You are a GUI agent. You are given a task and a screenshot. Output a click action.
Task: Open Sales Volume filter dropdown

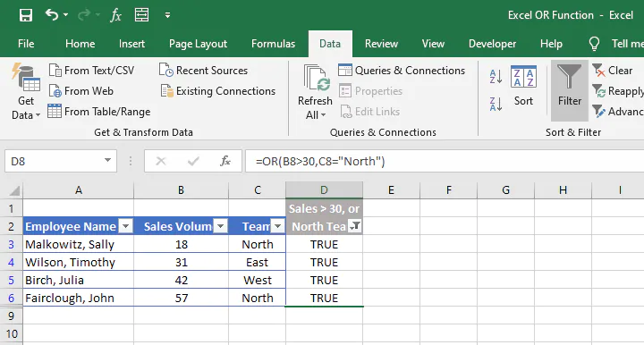coord(221,226)
